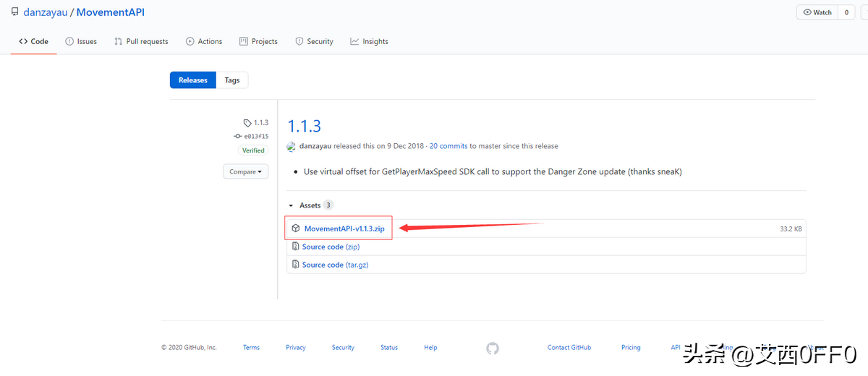Open the Watch notifications dropdown
The width and height of the screenshot is (868, 376).
pyautogui.click(x=816, y=12)
